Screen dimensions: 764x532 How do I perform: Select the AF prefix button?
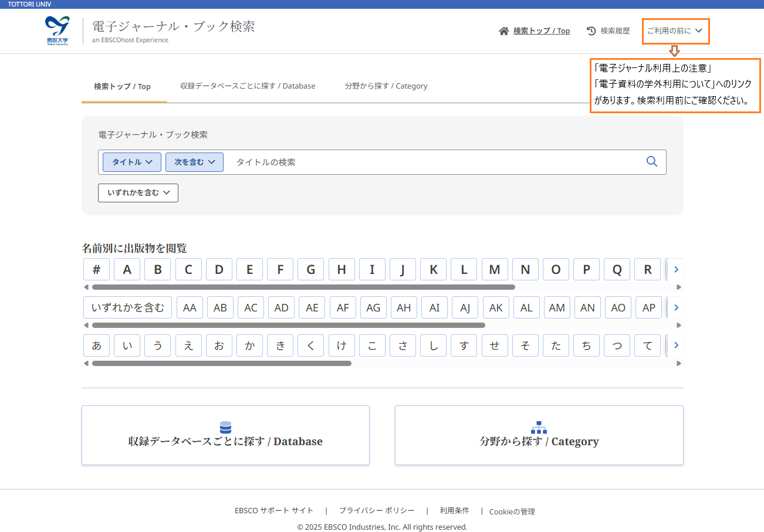[343, 307]
